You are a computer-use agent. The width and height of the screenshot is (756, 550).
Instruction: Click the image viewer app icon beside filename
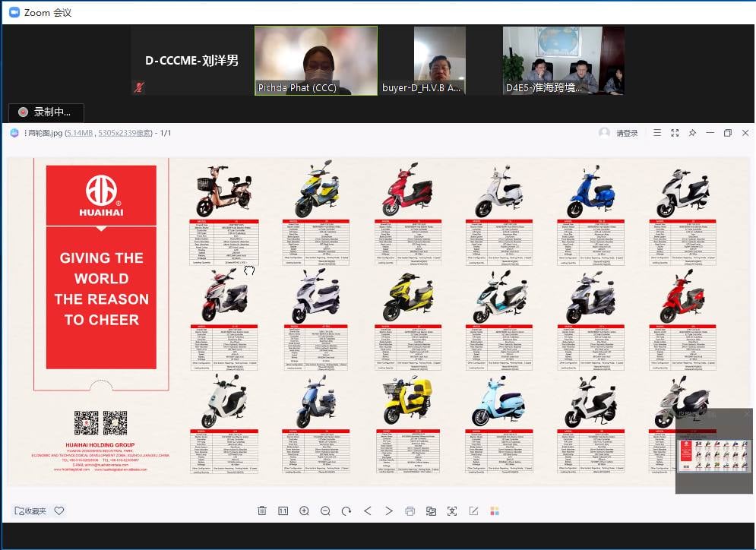pyautogui.click(x=14, y=133)
